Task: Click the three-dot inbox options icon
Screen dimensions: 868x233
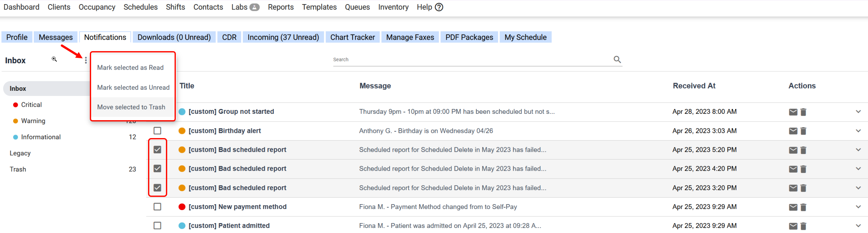Action: [x=86, y=60]
